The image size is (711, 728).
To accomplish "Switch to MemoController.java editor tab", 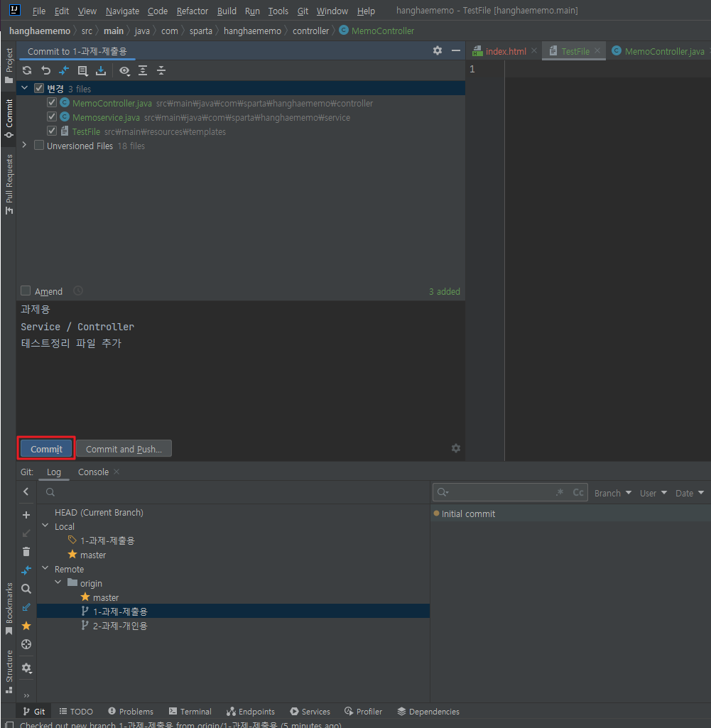I will tap(658, 51).
